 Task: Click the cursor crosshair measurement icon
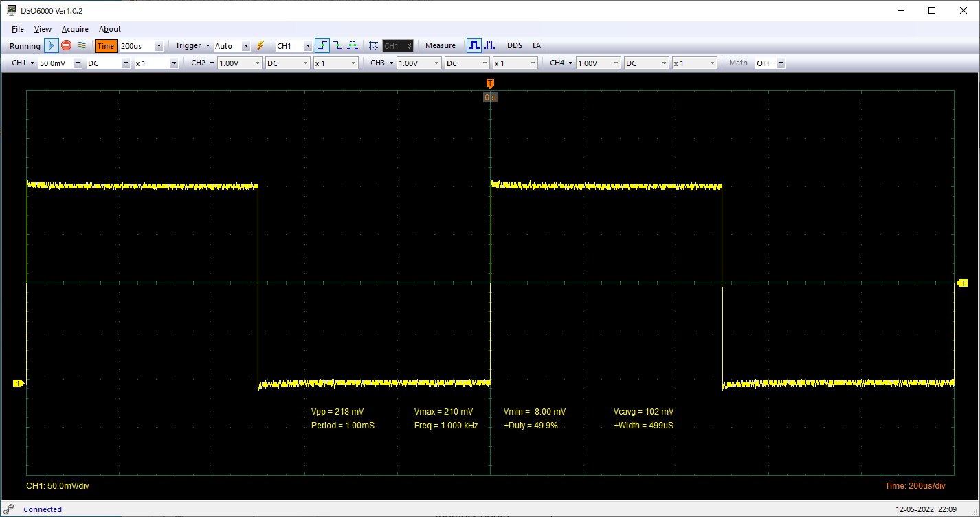(x=373, y=46)
